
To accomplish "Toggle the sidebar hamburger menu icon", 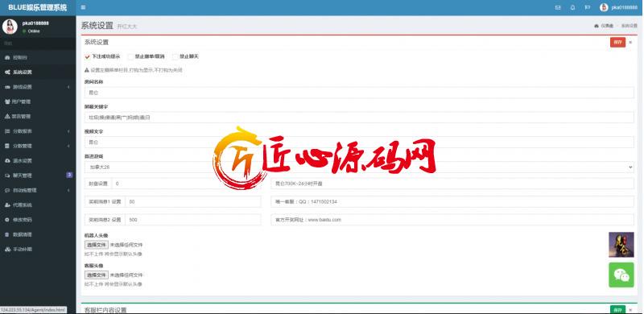I will click(x=84, y=7).
